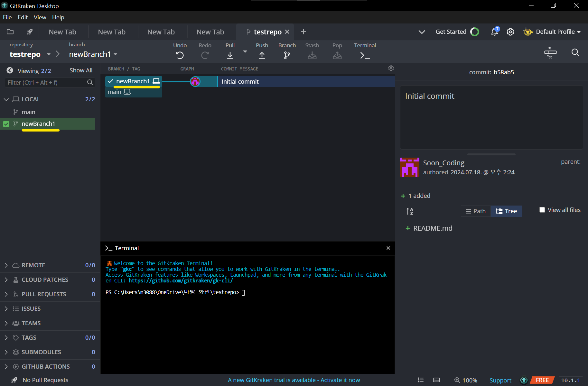This screenshot has height=386, width=588.
Task: Expand the CLOUD PATCHES section
Action: click(6, 280)
